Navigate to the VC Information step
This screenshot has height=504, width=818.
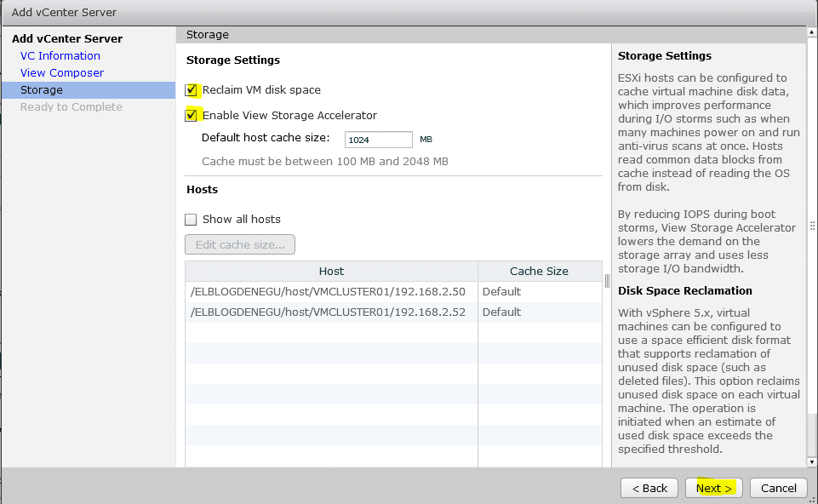coord(60,55)
